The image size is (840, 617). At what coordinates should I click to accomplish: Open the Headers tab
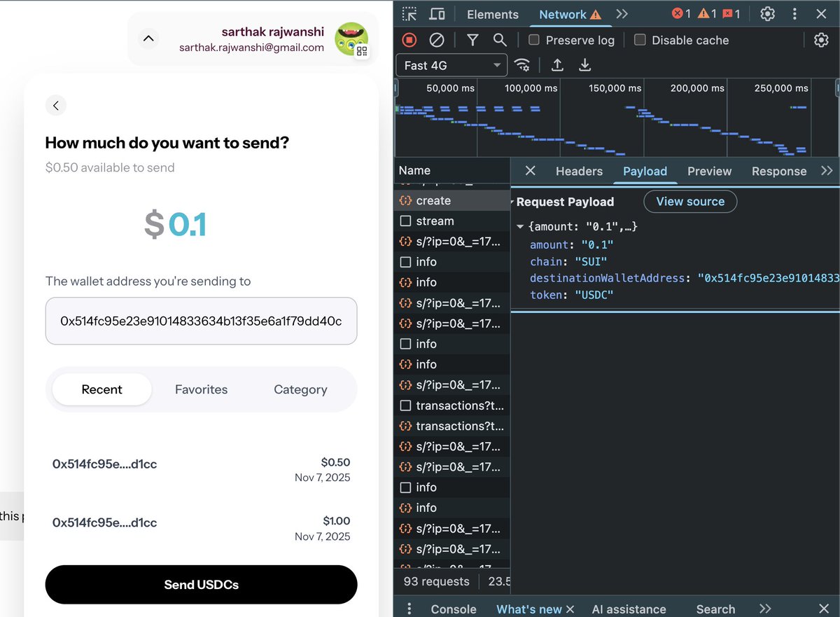[579, 171]
